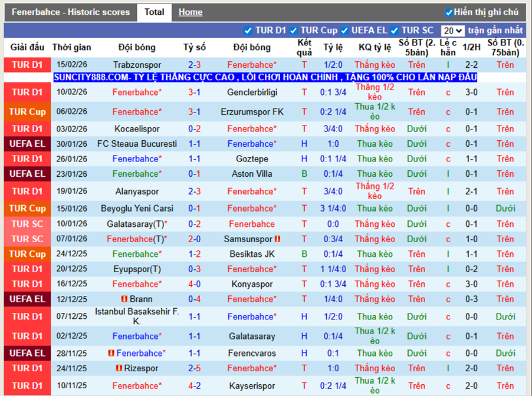Click the Thời gian column header
Image resolution: width=532 pixels, height=396 pixels.
point(71,48)
